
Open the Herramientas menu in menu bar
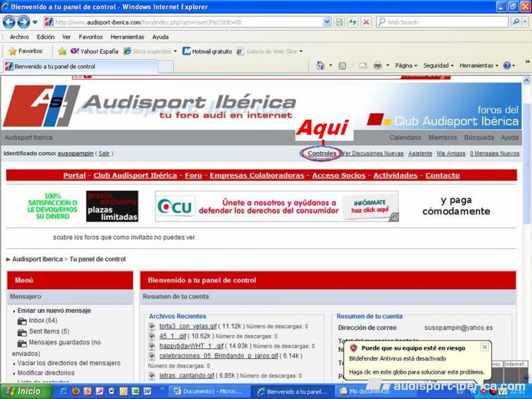(x=127, y=37)
